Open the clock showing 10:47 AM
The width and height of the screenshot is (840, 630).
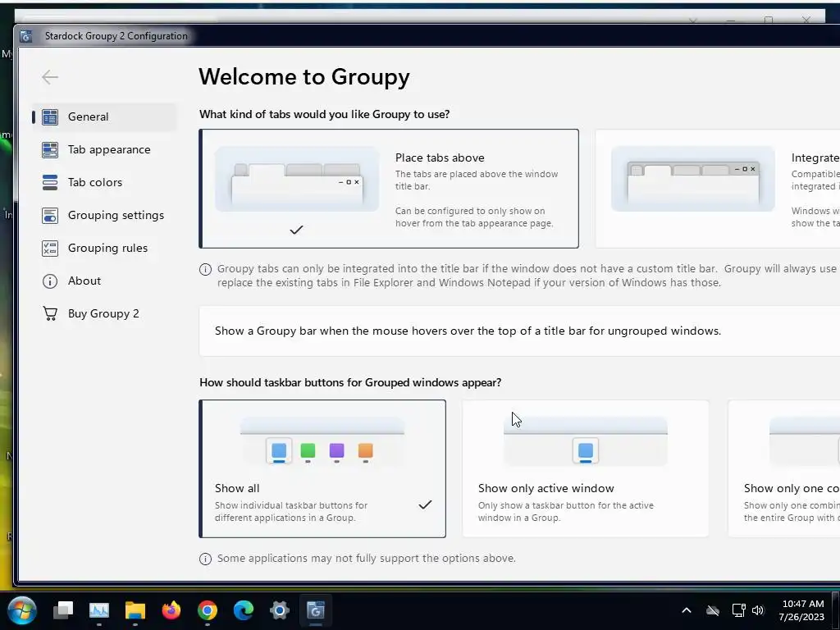tap(802, 610)
